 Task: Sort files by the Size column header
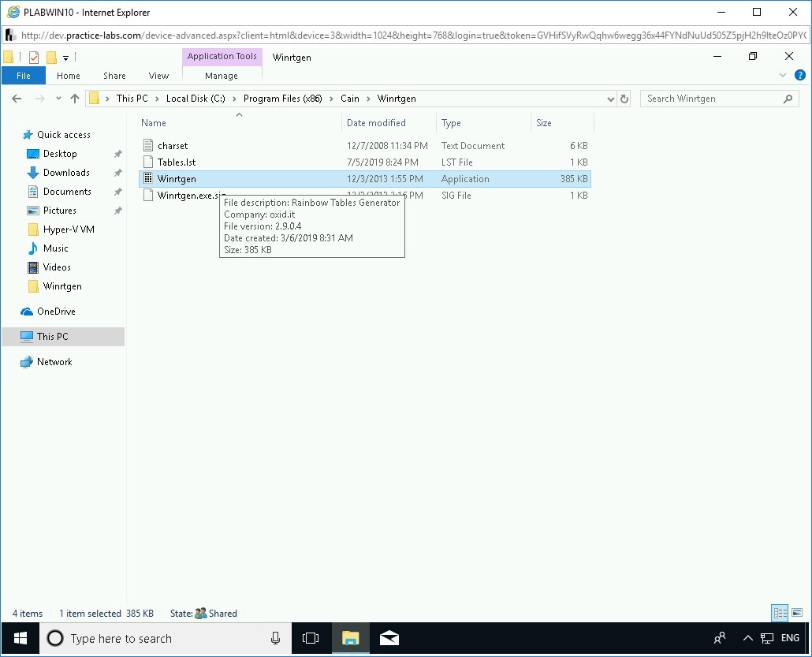tap(544, 122)
